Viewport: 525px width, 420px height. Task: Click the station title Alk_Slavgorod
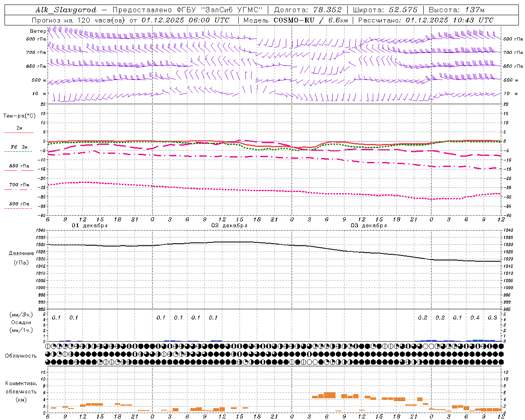coord(66,10)
